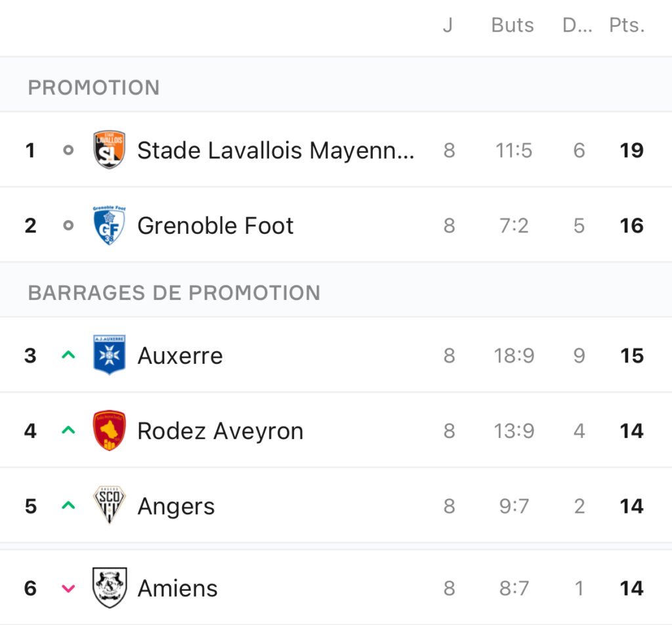Tap the BARRAGES DE PROMOTION section header
The width and height of the screenshot is (672, 625).
click(x=174, y=293)
